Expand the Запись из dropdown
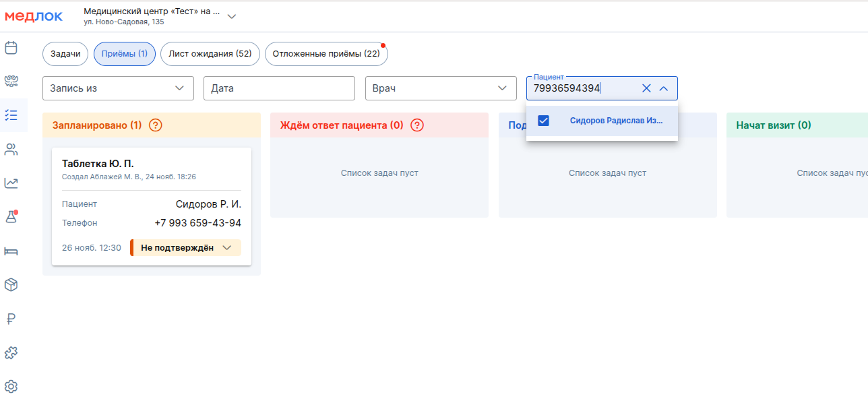 click(118, 88)
